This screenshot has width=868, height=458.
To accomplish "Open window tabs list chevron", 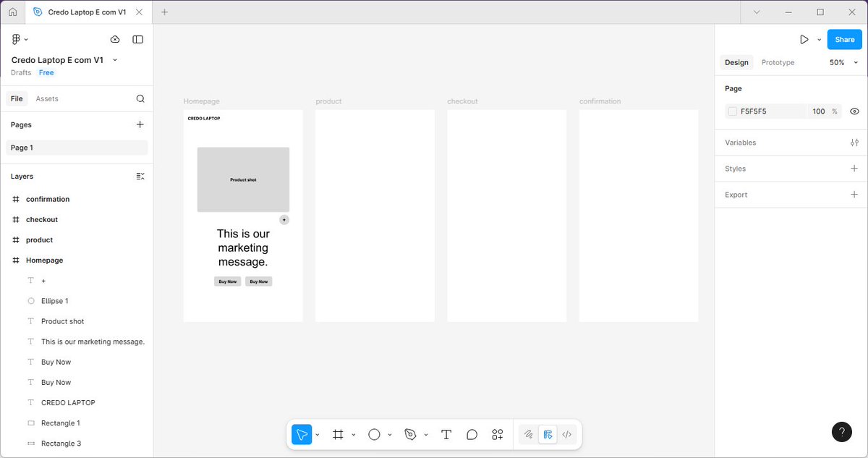I will 757,12.
